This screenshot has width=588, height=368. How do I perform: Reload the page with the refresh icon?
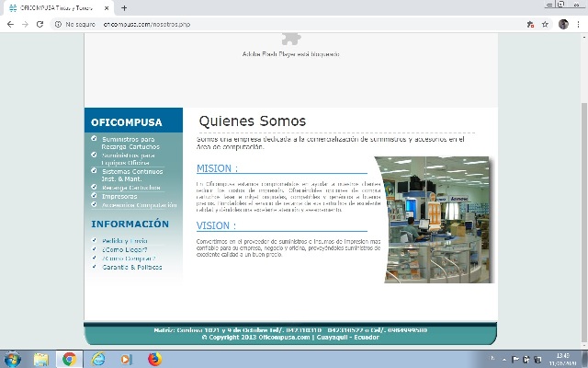point(40,25)
